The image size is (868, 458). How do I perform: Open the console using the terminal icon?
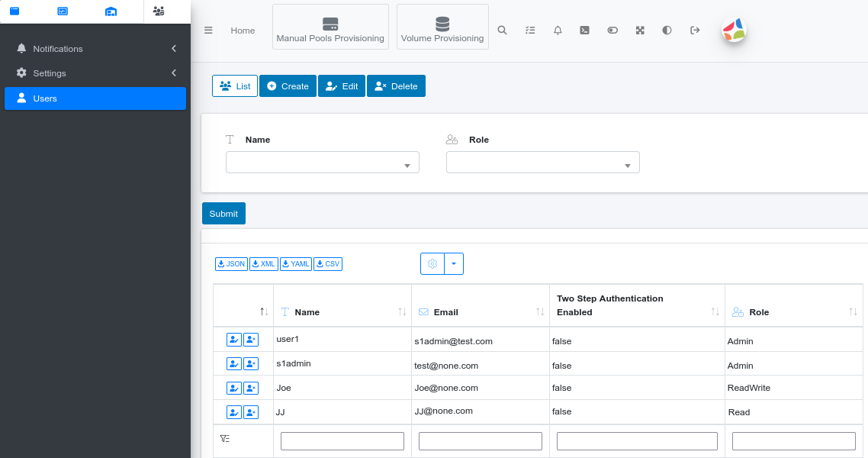(584, 31)
